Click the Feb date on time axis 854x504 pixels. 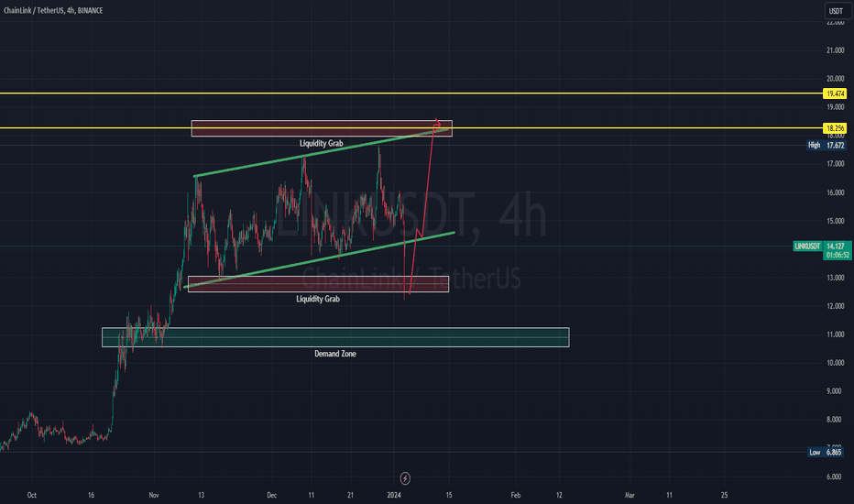point(515,495)
